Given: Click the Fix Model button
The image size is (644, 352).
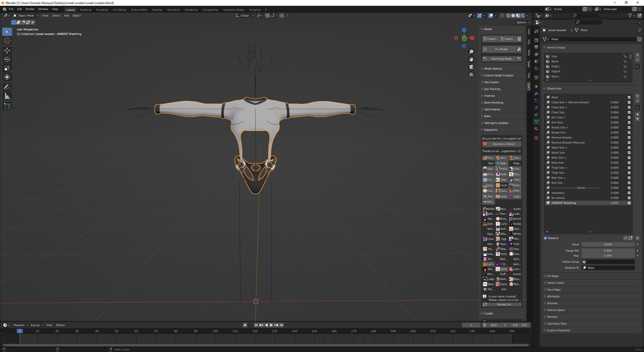Looking at the screenshot, I should (x=498, y=49).
